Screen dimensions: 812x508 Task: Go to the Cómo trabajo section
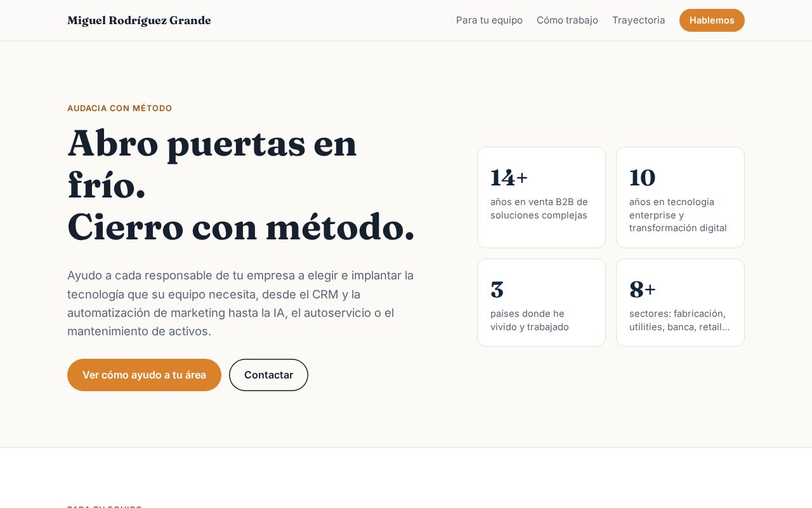pyautogui.click(x=567, y=20)
